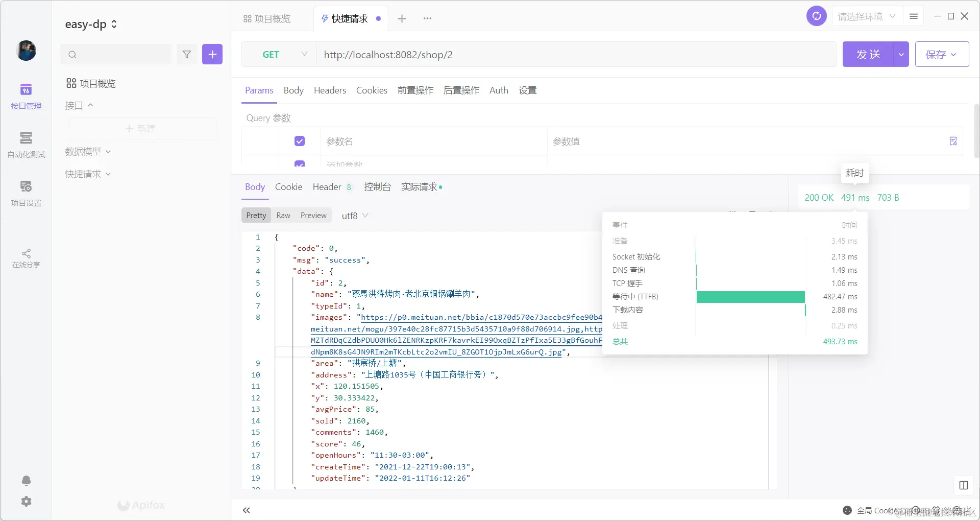Switch to 自动化测试 in the left sidebar
Image resolution: width=980 pixels, height=521 pixels.
tap(26, 147)
